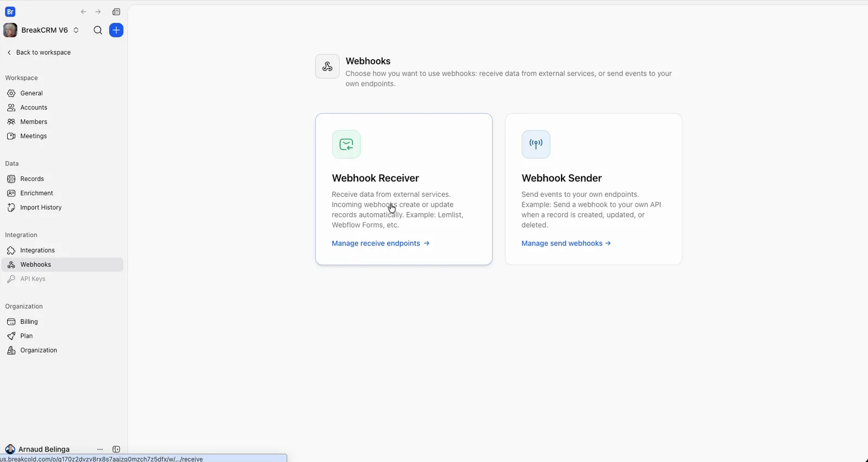Select the Webhook Sender card title
Image resolution: width=868 pixels, height=462 pixels.
tap(561, 178)
